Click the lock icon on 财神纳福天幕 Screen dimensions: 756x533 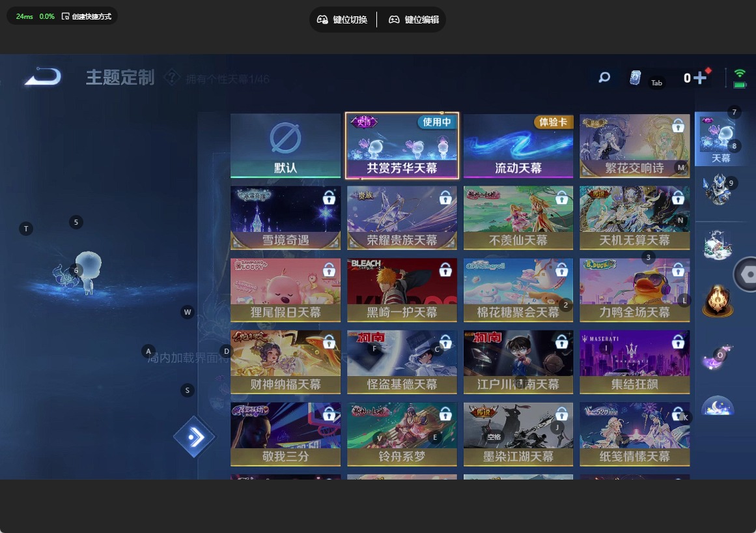click(329, 341)
